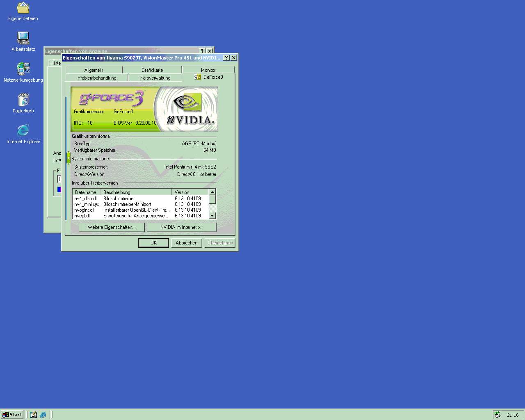Open the Eigene Dateien desktop folder icon
Viewport: 525px width, 420px height.
[23, 11]
